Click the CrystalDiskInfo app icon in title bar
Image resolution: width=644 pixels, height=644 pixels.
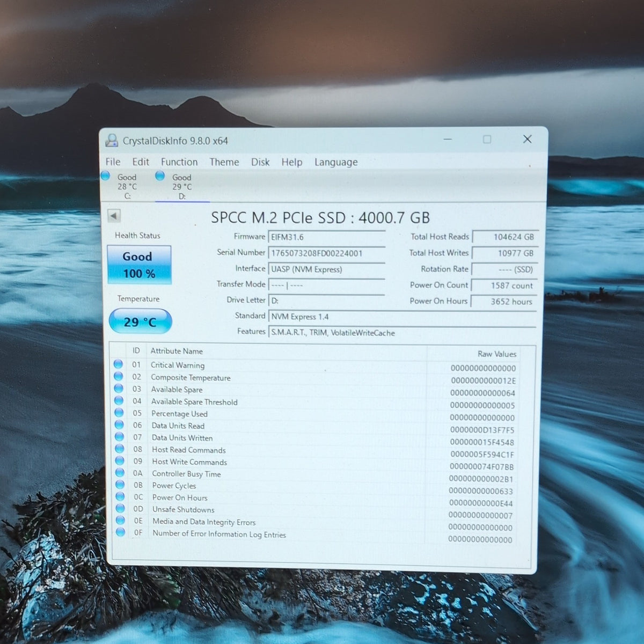pyautogui.click(x=112, y=141)
